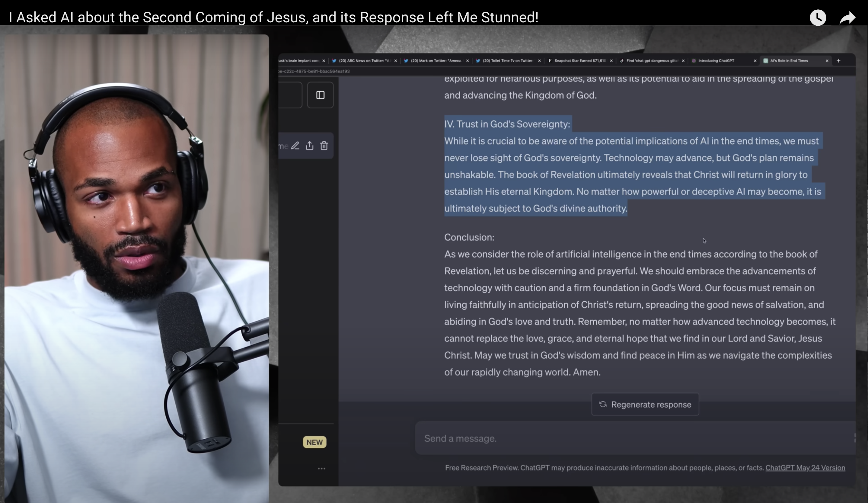Screen dimensions: 868x503
Task: Click the yellow NEW badge in sidebar
Action: [x=314, y=442]
